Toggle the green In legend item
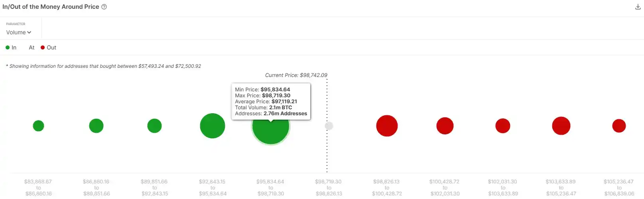 point(11,47)
